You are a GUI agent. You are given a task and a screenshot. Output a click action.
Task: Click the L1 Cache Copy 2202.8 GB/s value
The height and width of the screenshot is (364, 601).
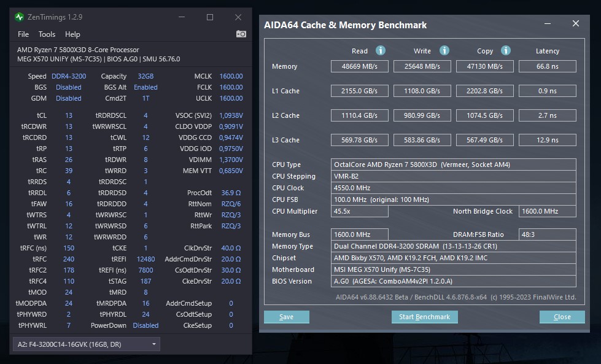pos(484,91)
